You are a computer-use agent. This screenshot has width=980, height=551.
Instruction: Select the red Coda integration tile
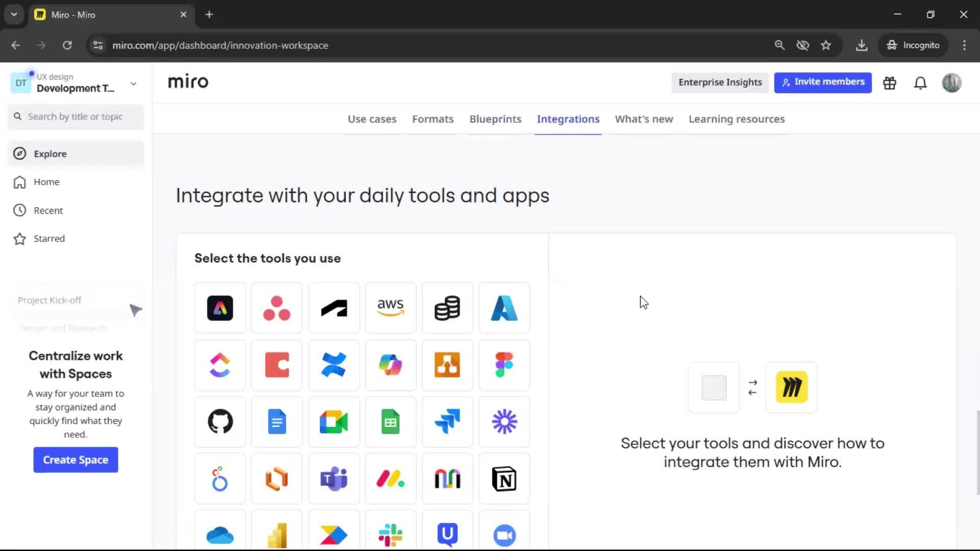pos(277,365)
